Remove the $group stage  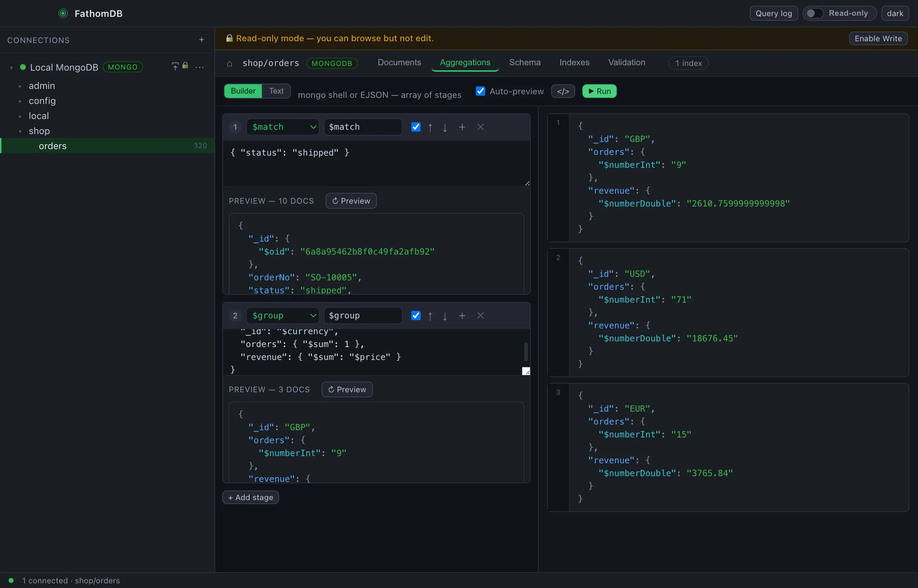pos(481,316)
